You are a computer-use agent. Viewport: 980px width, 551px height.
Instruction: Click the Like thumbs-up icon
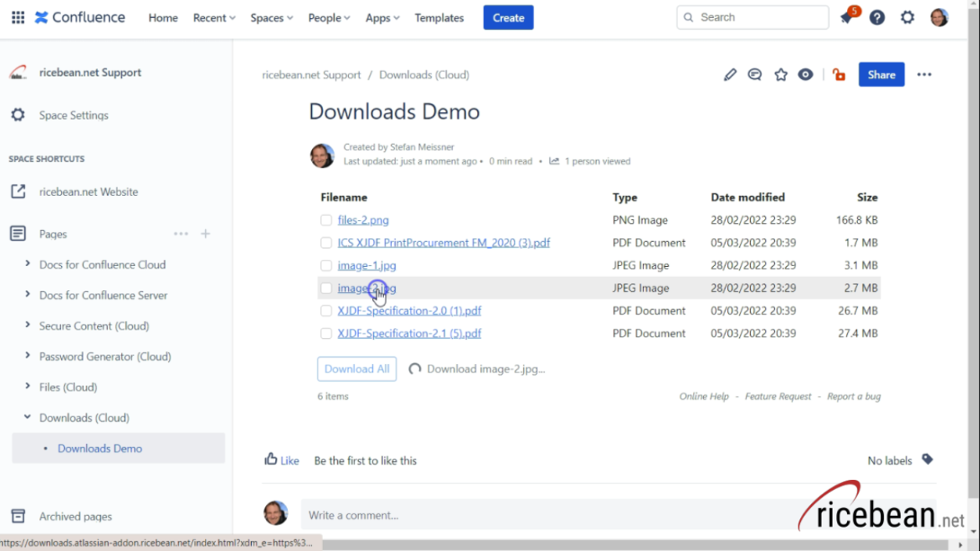271,460
